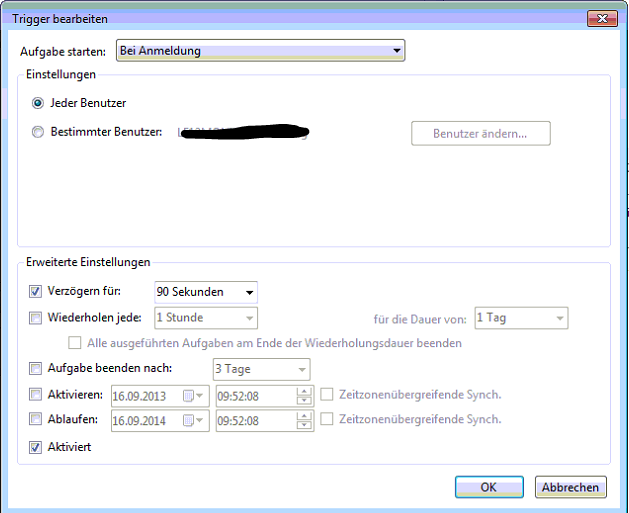
Task: Select the Bestimmter Benutzer radio option
Action: click(x=38, y=132)
